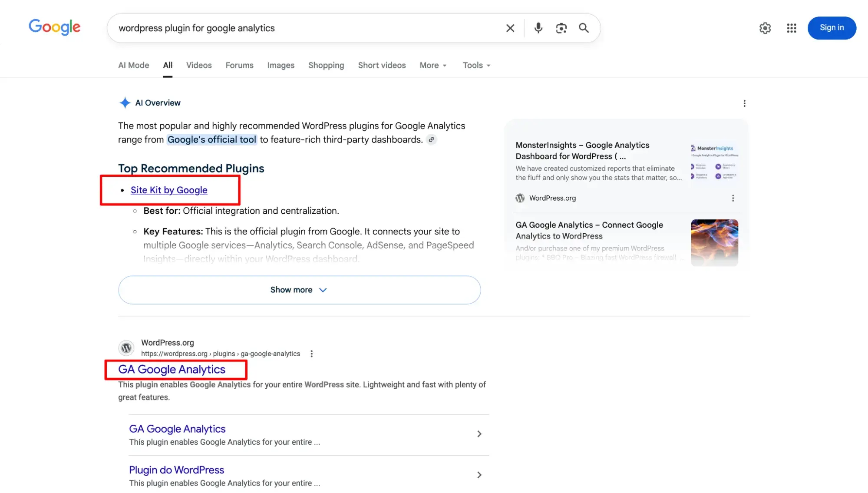Screen dimensions: 868x493
Task: Switch to the Forums tab
Action: tap(239, 65)
